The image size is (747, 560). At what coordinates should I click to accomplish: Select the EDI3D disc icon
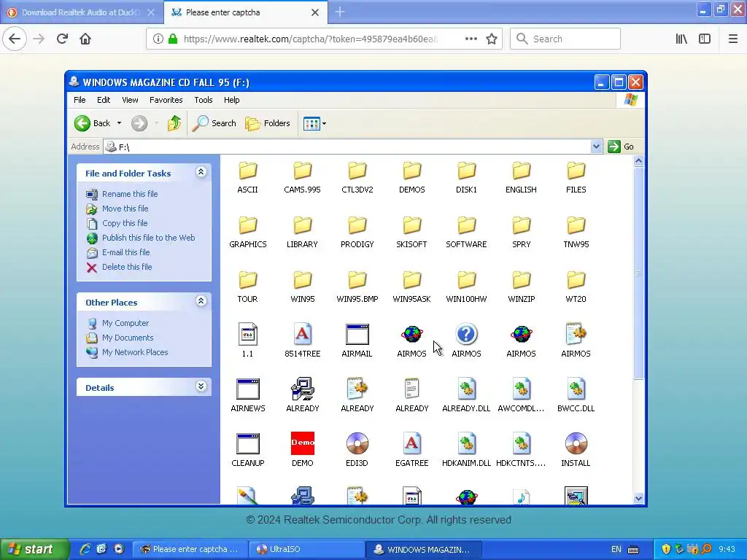pos(357,444)
